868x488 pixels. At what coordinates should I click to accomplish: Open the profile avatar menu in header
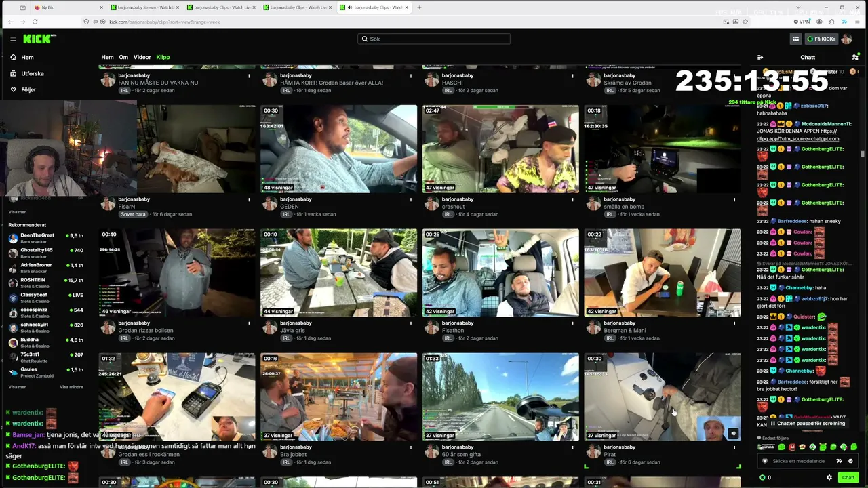click(846, 39)
